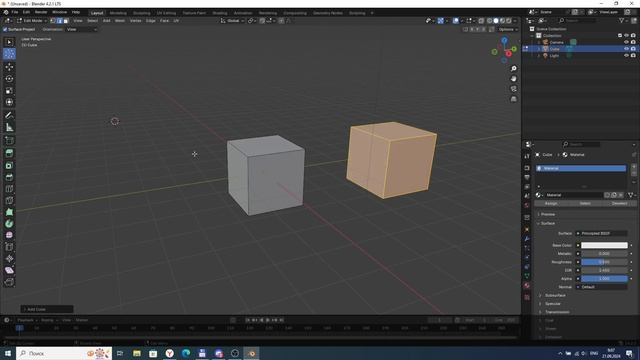Select the Knife tool
This screenshot has height=360, width=640.
point(9,200)
